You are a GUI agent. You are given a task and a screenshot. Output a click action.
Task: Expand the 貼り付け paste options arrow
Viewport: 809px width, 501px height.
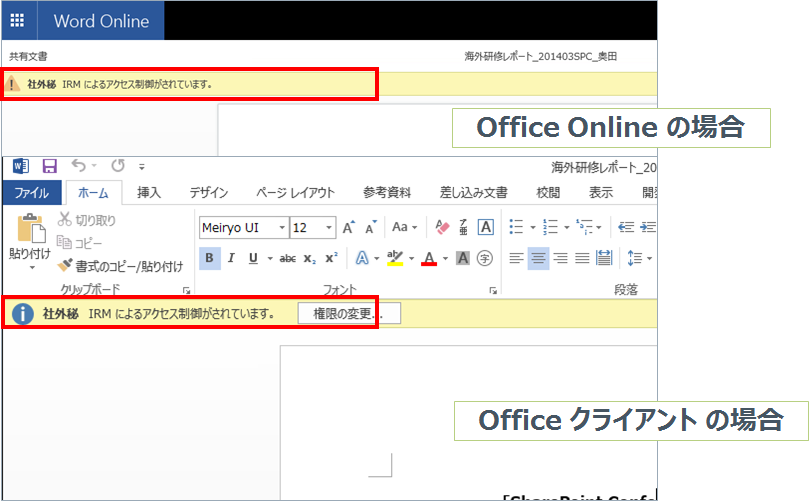coord(32,267)
